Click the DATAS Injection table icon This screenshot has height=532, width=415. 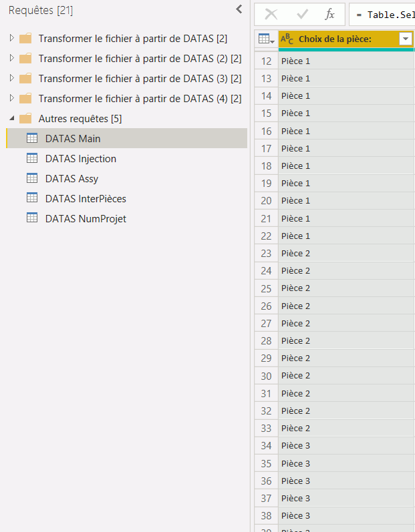[x=31, y=158]
